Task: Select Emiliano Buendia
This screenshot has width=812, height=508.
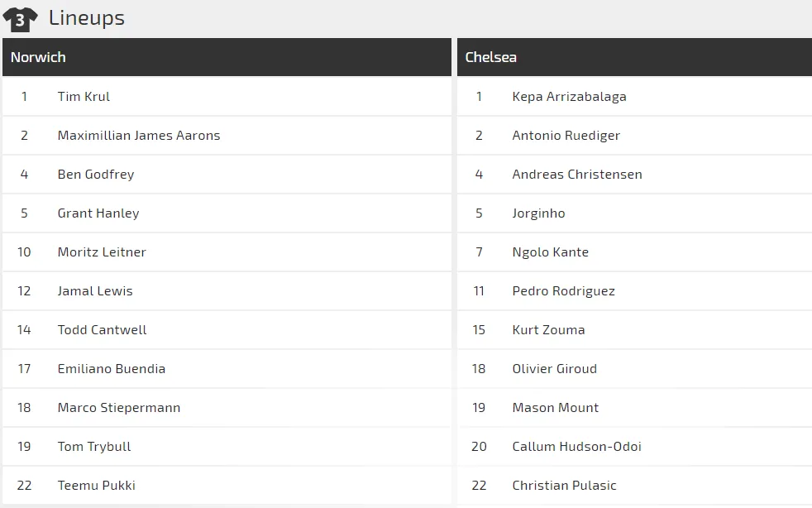Action: coord(112,369)
